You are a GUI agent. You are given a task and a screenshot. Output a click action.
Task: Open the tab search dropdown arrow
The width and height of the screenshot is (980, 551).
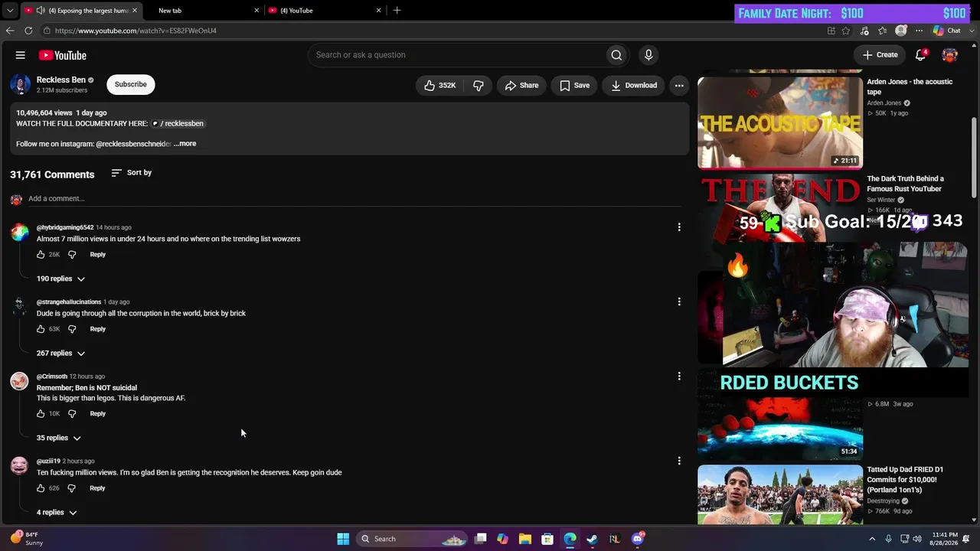point(10,11)
